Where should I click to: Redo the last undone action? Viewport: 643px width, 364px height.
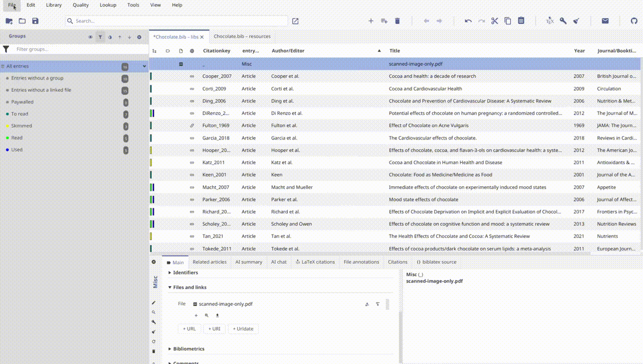click(x=481, y=21)
